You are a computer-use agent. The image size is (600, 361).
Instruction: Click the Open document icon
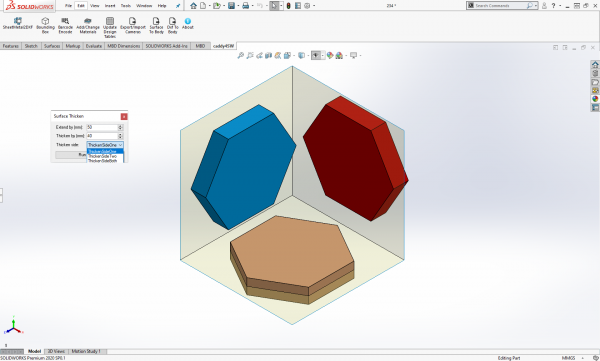217,6
